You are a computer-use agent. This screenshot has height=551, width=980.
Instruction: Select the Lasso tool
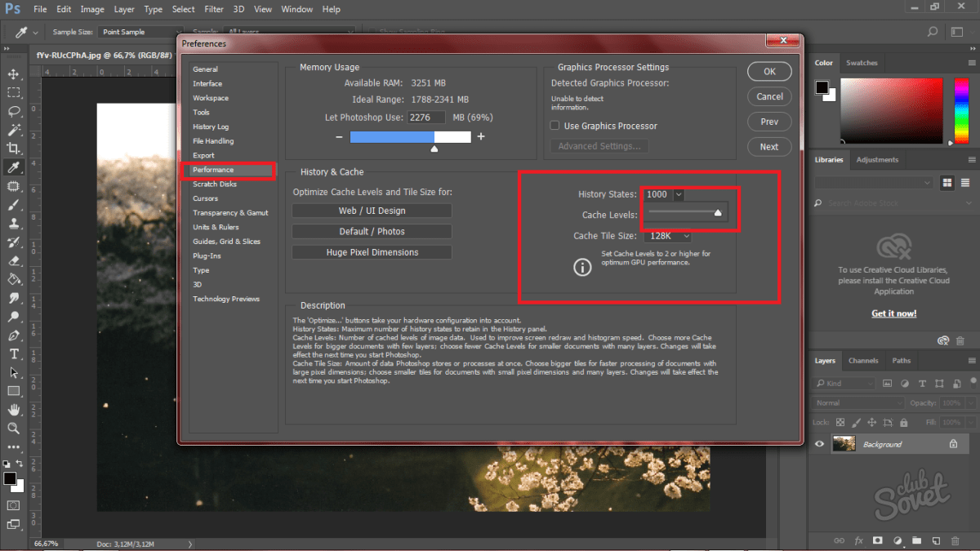click(x=14, y=111)
